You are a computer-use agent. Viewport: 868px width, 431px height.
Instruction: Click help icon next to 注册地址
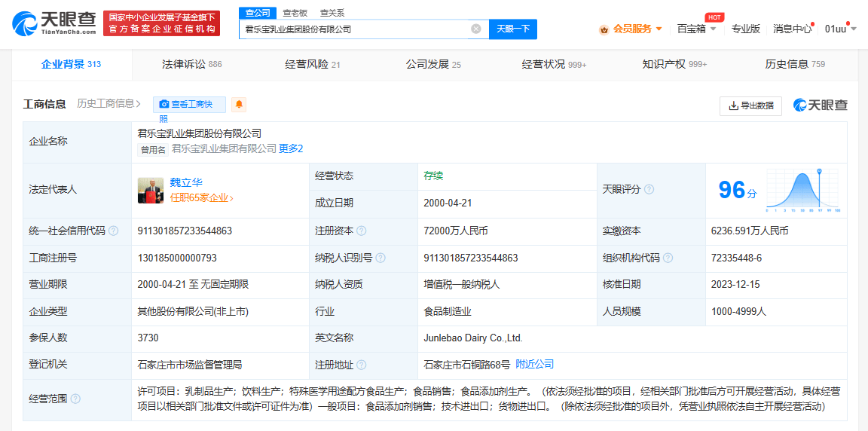click(362, 365)
